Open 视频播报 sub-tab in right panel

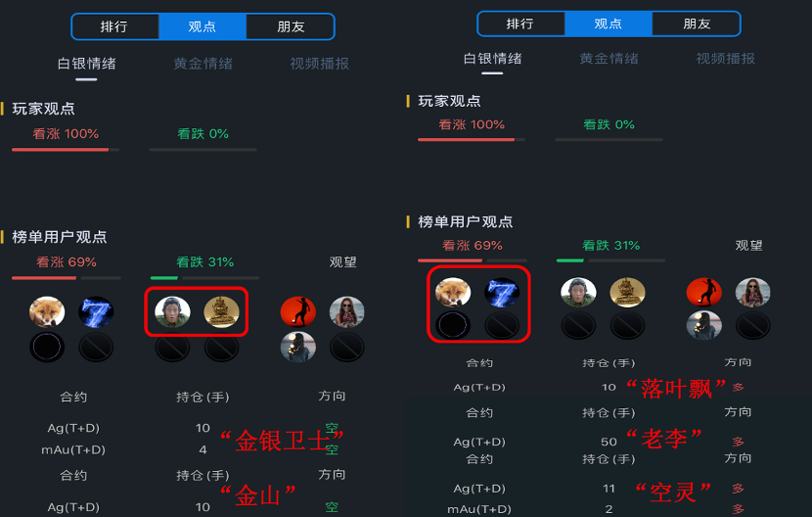coord(726,59)
